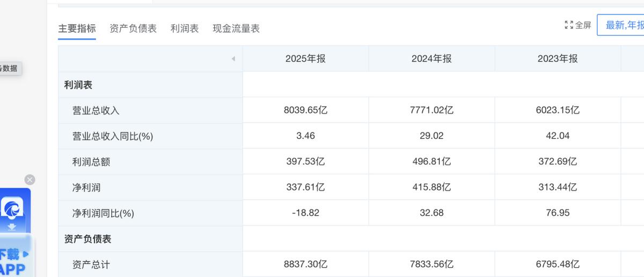
Task: Click the blue app logo icon
Action: click(x=12, y=208)
